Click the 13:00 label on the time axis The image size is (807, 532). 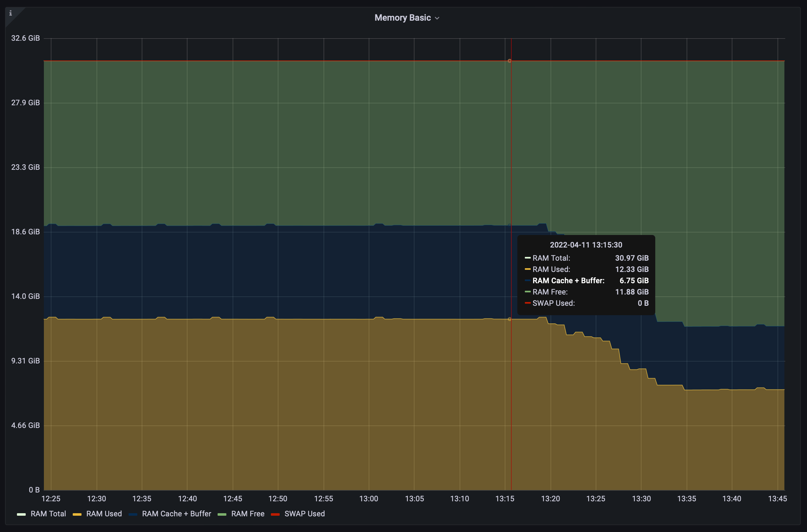tap(368, 498)
